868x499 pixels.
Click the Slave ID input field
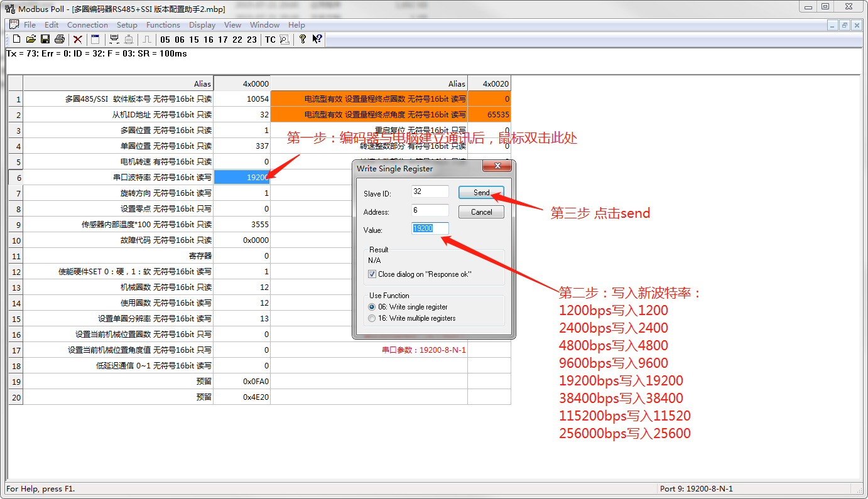(430, 191)
